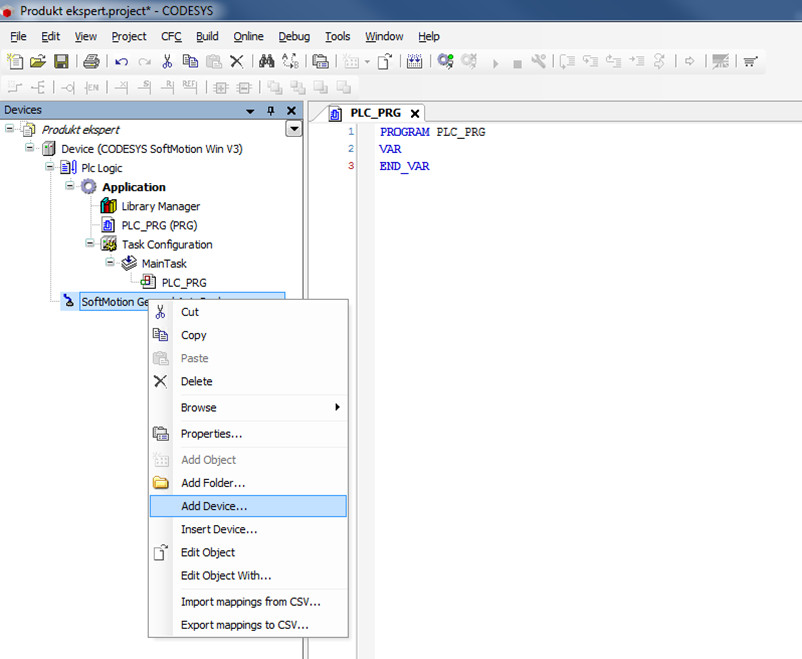Open the Debug menu
This screenshot has width=802, height=659.
(x=294, y=36)
